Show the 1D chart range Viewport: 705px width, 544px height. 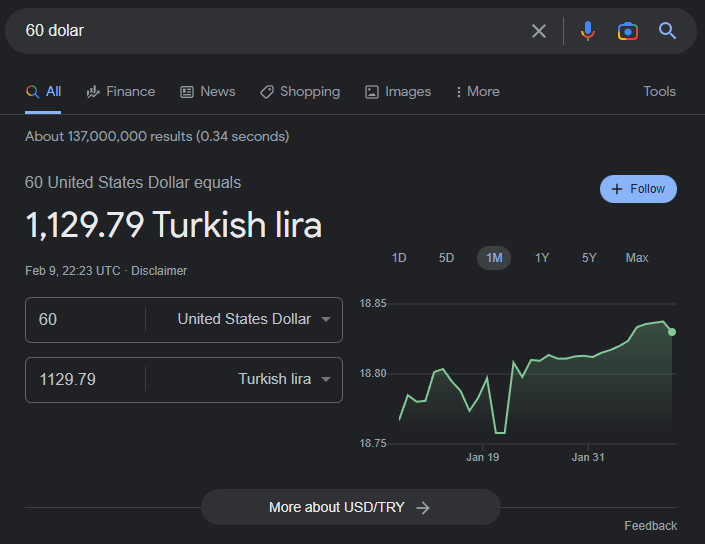pos(399,258)
